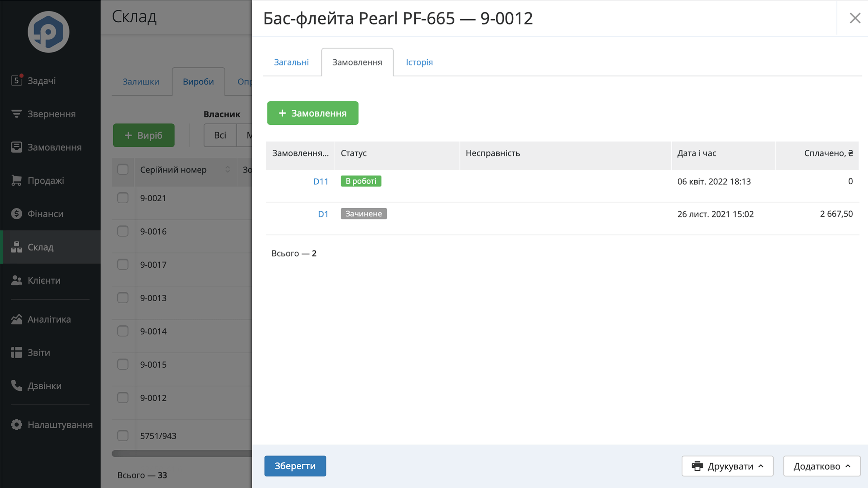Click the horizontal scrollbar under table
The height and width of the screenshot is (488, 868).
(x=182, y=453)
